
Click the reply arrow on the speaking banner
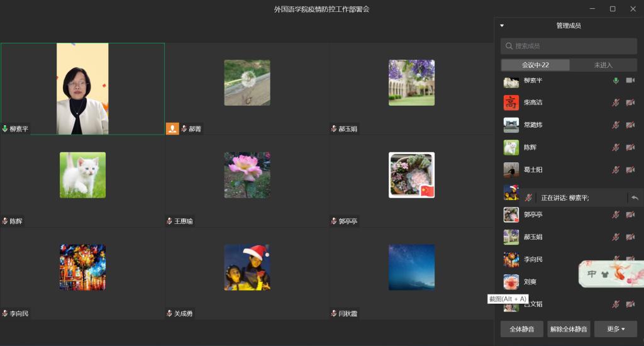pyautogui.click(x=635, y=198)
